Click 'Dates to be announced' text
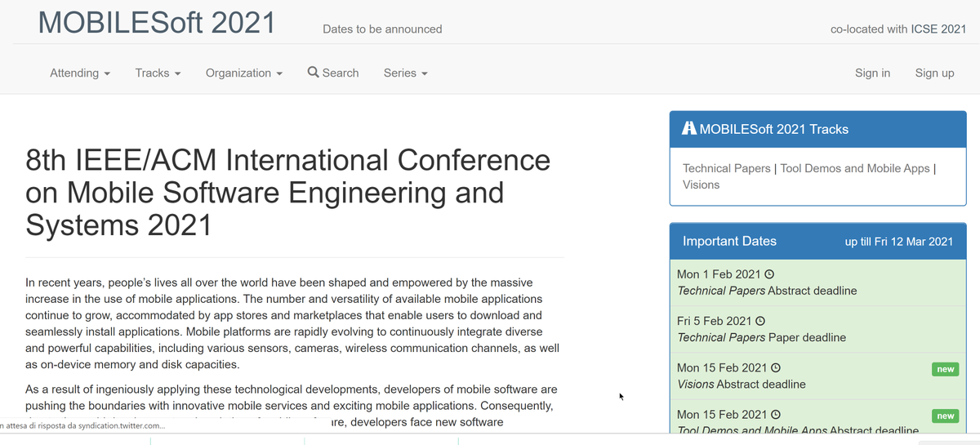The image size is (980, 445). pyautogui.click(x=382, y=29)
